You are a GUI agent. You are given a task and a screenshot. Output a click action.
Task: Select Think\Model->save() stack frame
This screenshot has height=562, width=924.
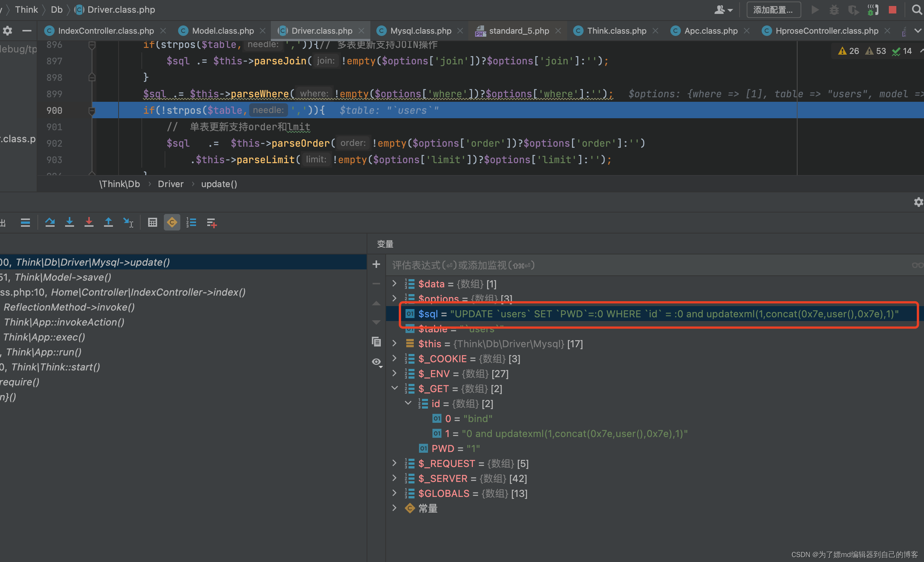(62, 277)
